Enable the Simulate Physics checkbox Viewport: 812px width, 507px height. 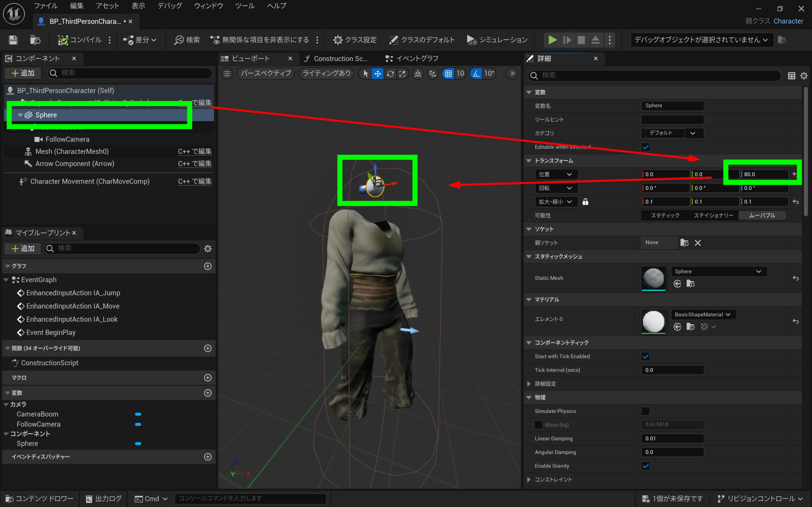pyautogui.click(x=645, y=411)
